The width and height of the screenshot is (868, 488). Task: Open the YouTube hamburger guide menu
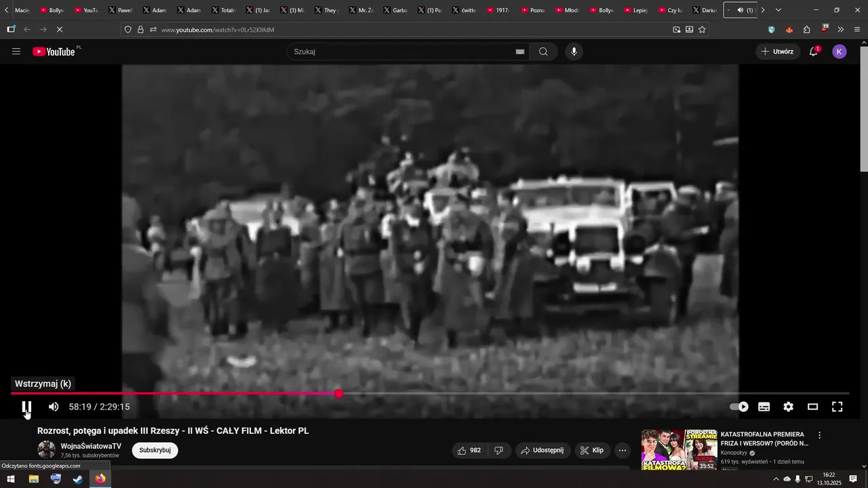(16, 52)
